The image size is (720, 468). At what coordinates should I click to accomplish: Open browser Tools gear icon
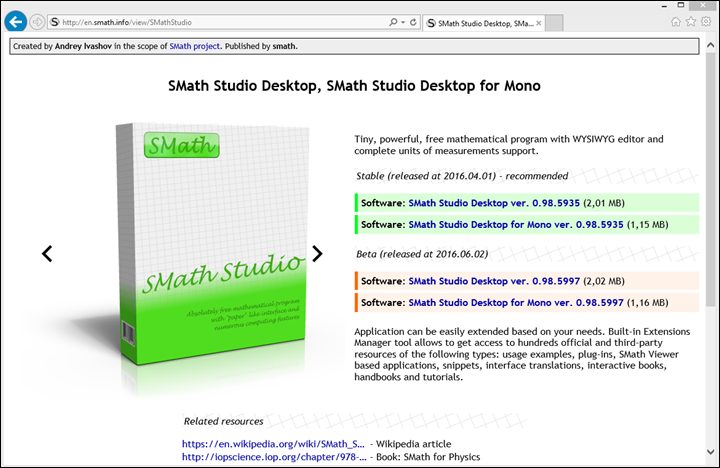706,21
